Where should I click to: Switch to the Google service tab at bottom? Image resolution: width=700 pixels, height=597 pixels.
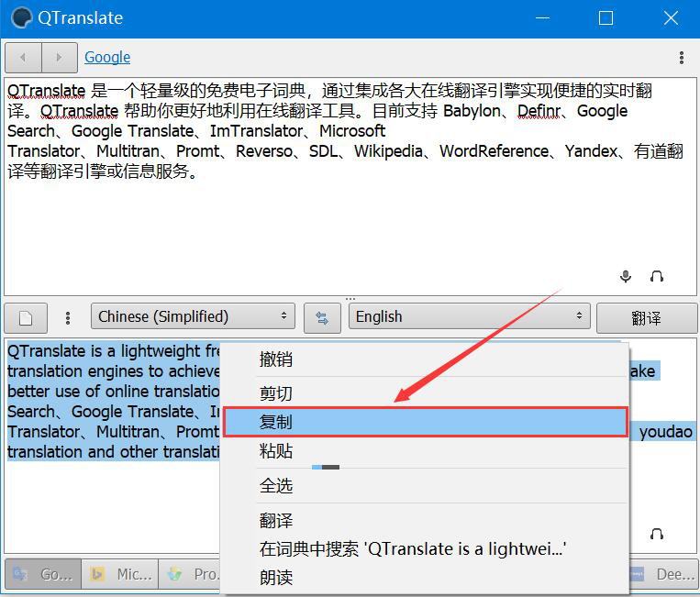point(43,574)
